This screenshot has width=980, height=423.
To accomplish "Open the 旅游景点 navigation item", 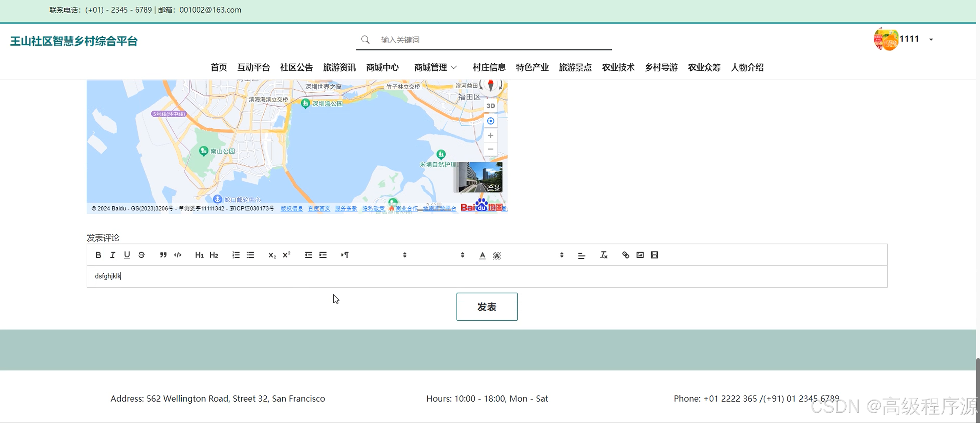I will pos(575,67).
